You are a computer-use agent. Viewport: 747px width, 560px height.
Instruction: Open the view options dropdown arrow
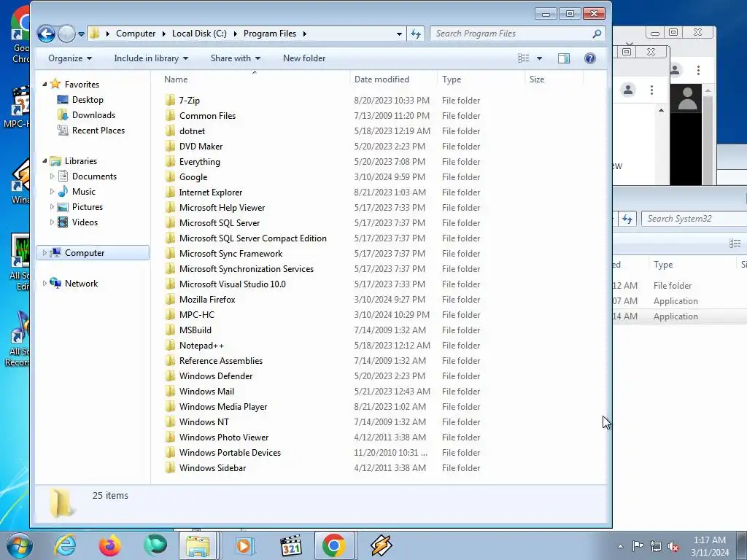[x=539, y=58]
